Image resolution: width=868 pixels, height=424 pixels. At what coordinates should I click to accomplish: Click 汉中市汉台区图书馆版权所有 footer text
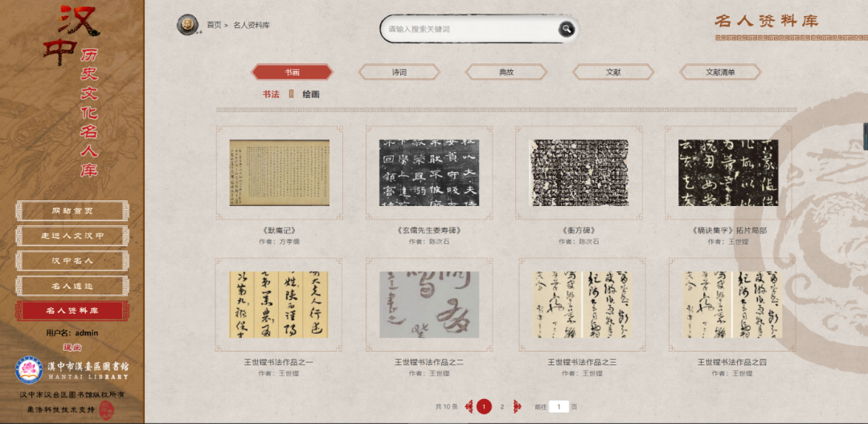pos(72,394)
